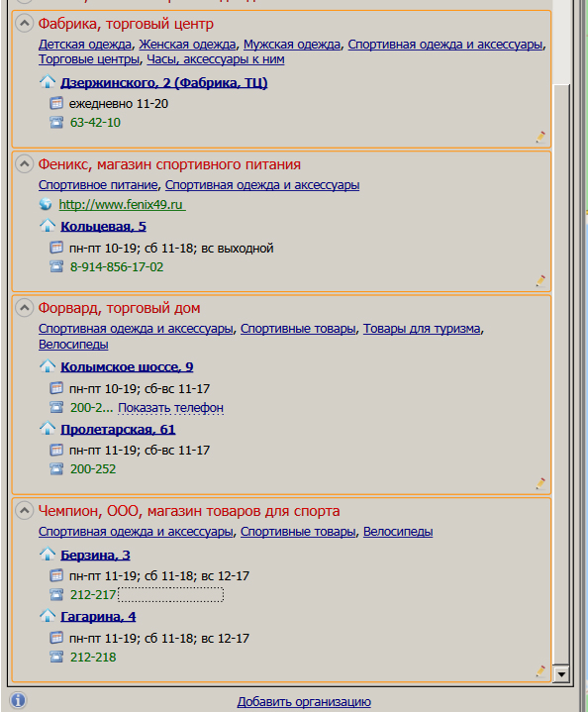Click the scrollbar down arrow
Screen dimensions: 588x712
coord(561,674)
